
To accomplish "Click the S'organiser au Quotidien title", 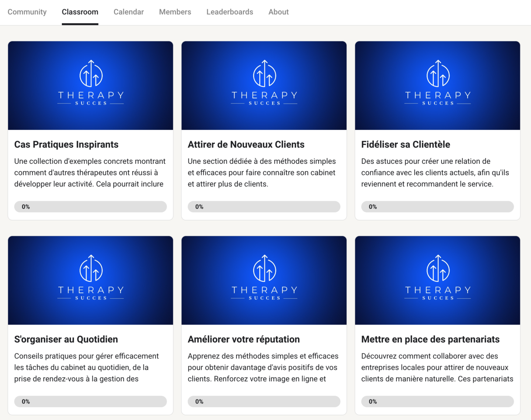I will click(66, 339).
